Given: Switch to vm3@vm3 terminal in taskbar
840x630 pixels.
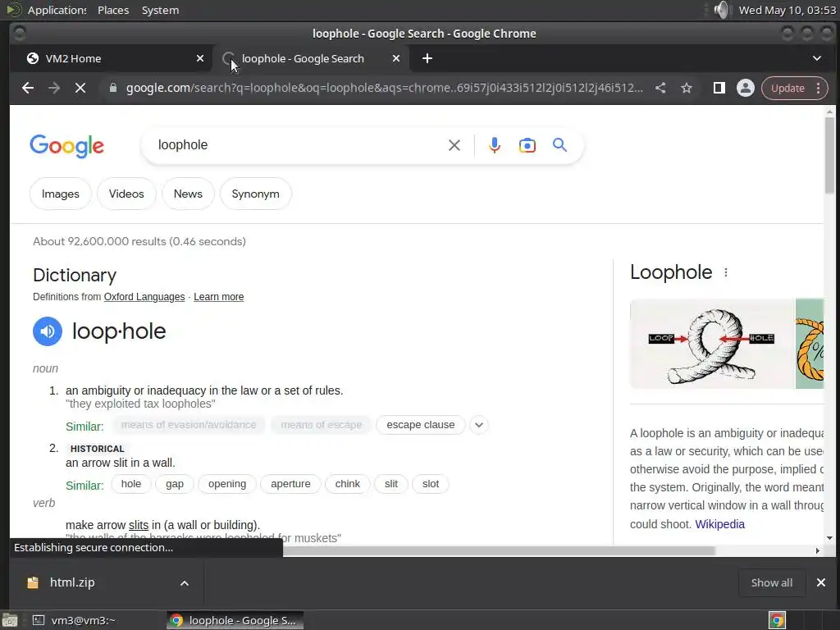Looking at the screenshot, I should coord(74,620).
